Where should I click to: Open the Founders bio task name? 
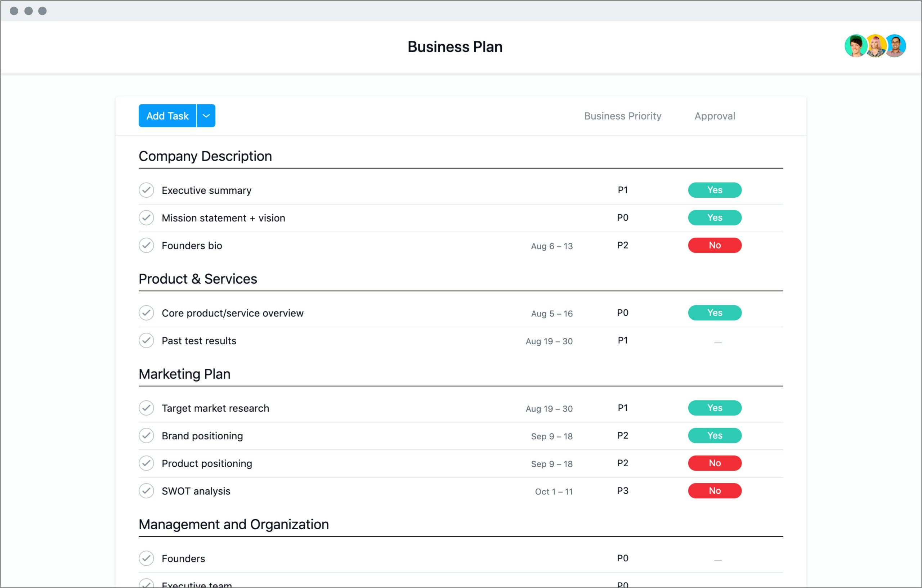click(x=192, y=245)
